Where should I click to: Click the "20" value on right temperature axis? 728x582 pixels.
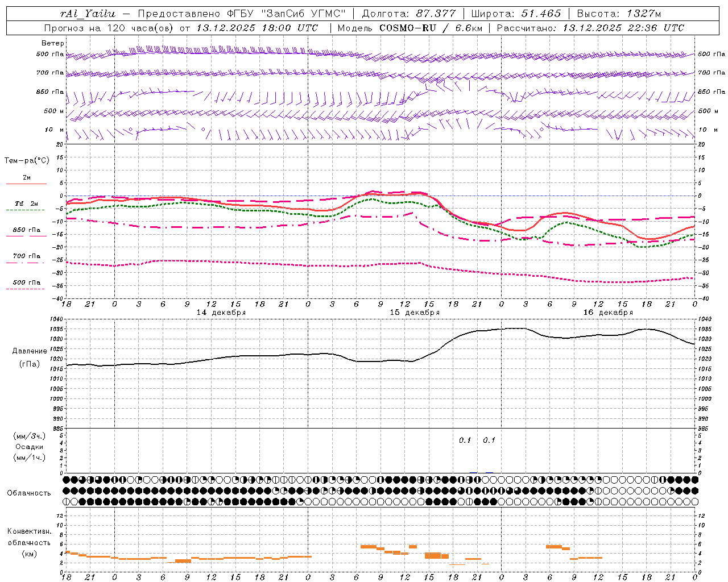(x=702, y=144)
